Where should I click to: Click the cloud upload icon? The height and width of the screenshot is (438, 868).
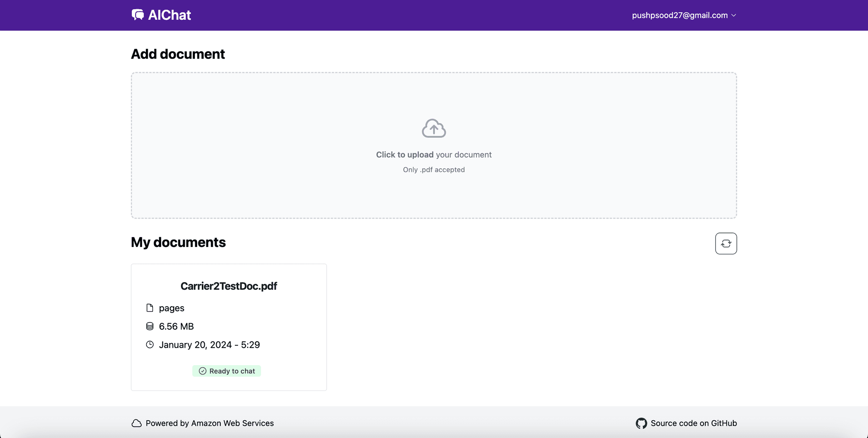(434, 128)
